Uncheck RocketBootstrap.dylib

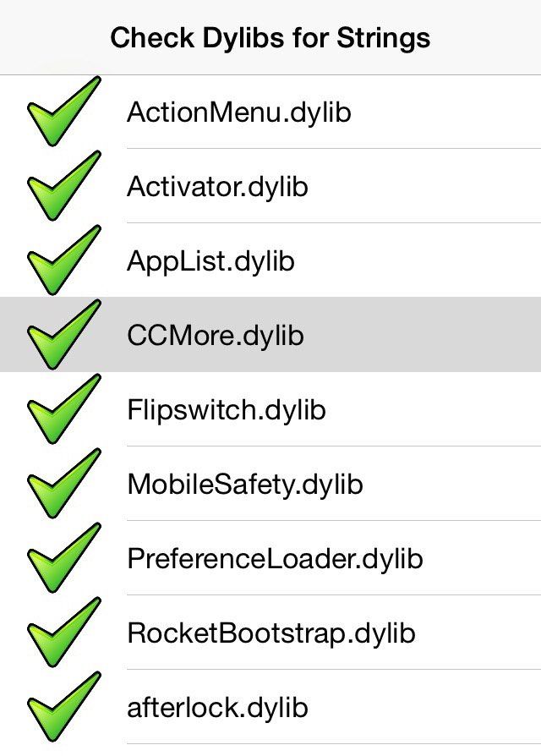63,633
